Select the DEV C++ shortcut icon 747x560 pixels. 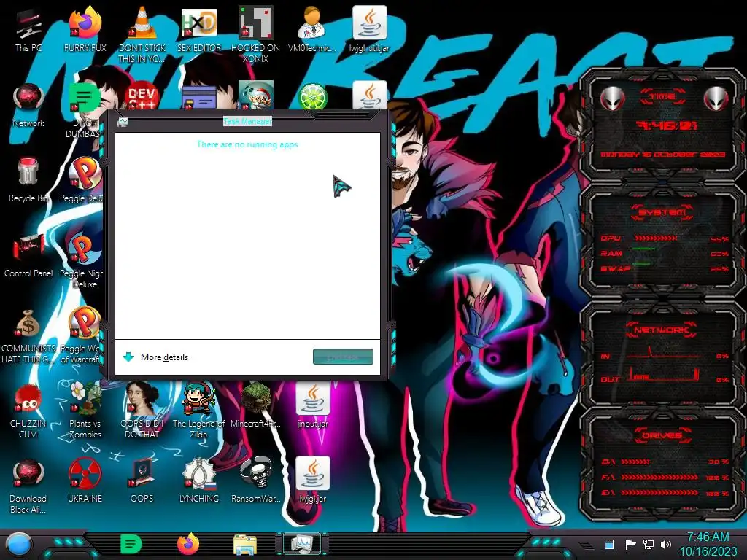click(x=142, y=96)
